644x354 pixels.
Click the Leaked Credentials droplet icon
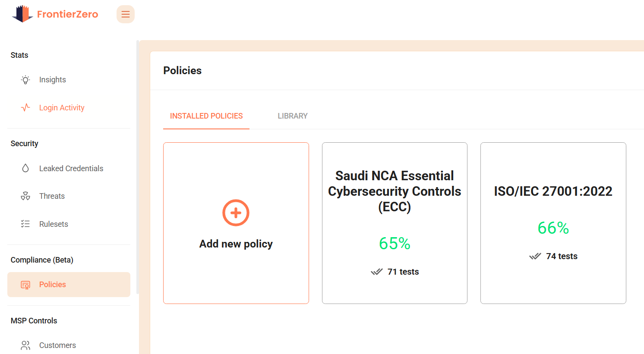[x=25, y=168]
